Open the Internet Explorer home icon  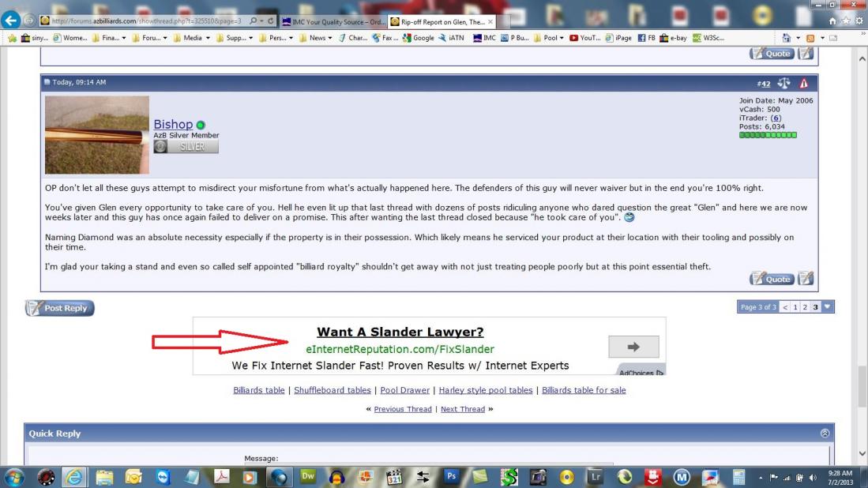(x=832, y=21)
